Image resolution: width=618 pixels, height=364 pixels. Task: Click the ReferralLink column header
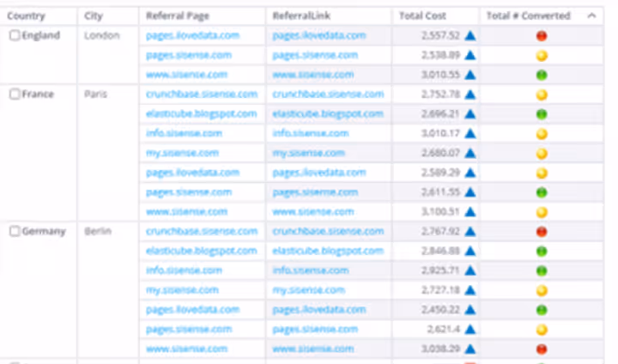coord(301,15)
